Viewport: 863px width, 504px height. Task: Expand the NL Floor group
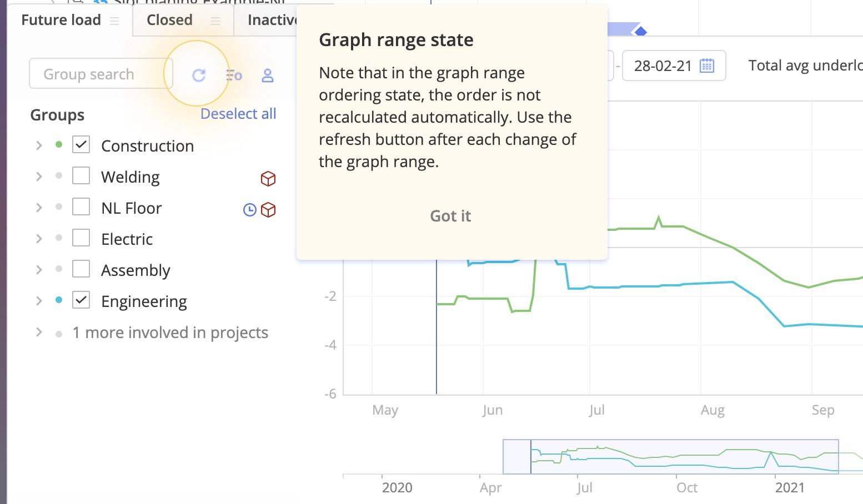click(39, 208)
